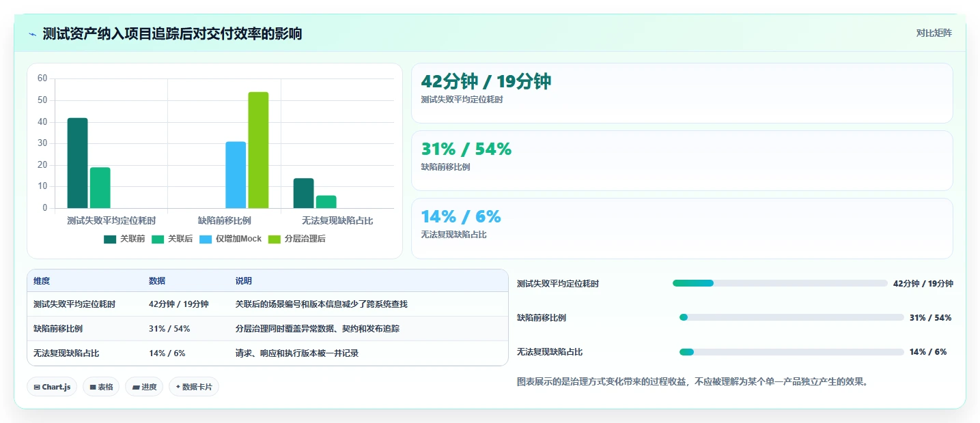
Task: Click the page title 测试资产纳入项目追踪后对交付效率的影响
Action: (172, 33)
